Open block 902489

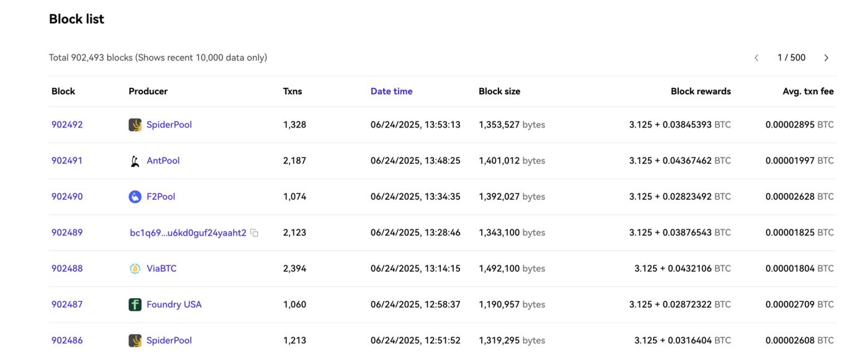(x=67, y=232)
